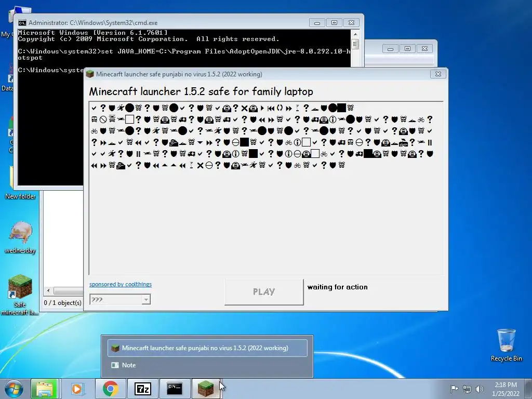Select the Minecarft launcher taskbar preview entry
This screenshot has width=532, height=399.
(208, 348)
